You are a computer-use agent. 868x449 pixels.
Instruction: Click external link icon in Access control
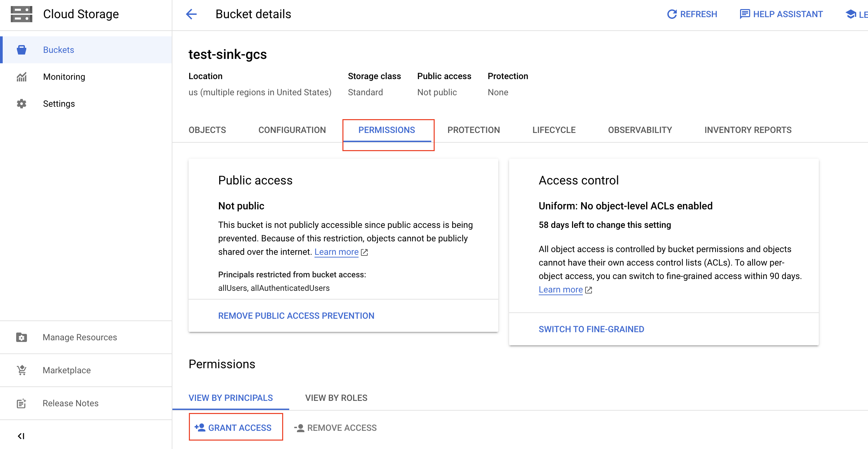click(x=589, y=290)
